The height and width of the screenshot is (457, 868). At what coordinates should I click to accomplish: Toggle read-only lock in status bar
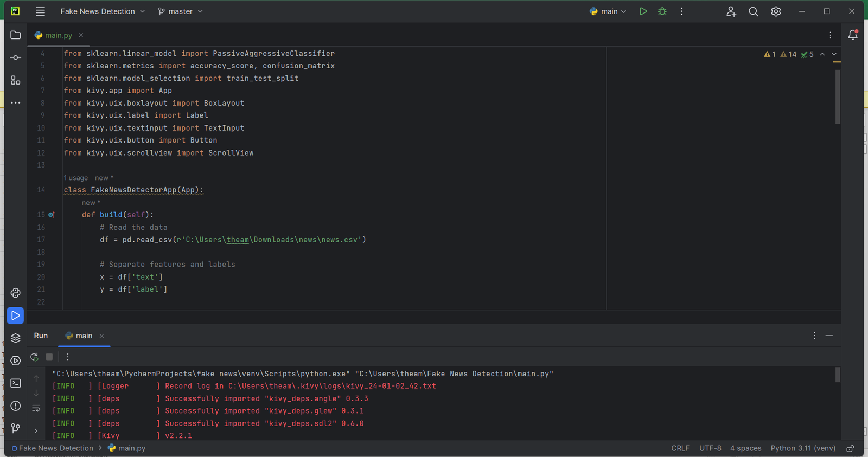click(851, 448)
